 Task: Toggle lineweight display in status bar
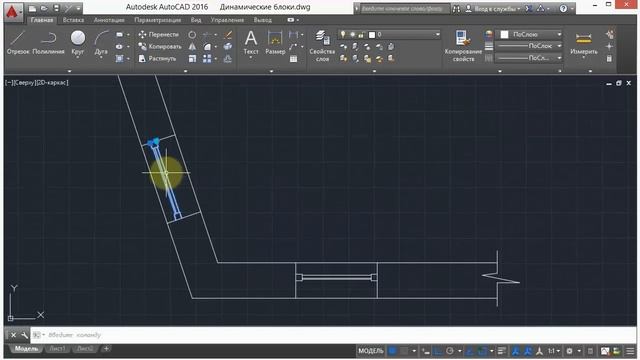(502, 351)
